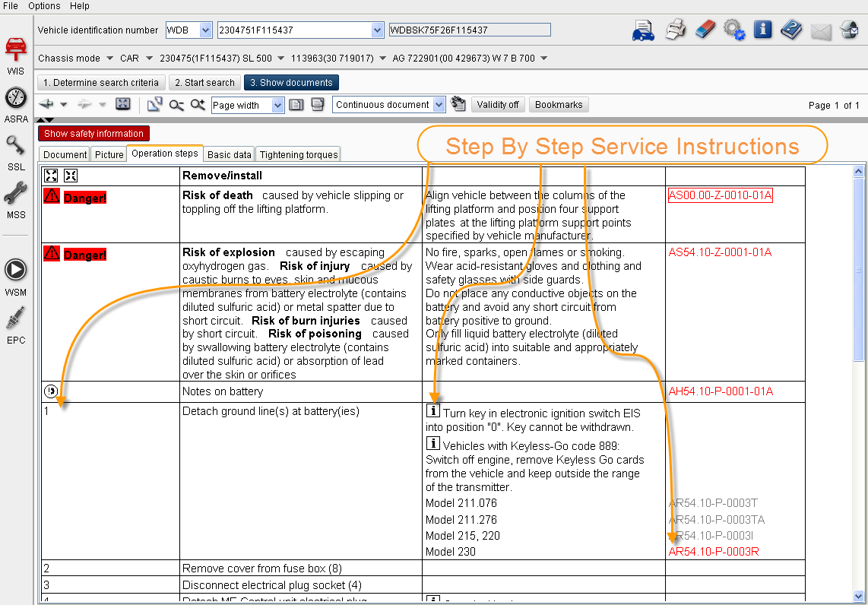Click the printer icon
868x605 pixels.
[x=676, y=30]
